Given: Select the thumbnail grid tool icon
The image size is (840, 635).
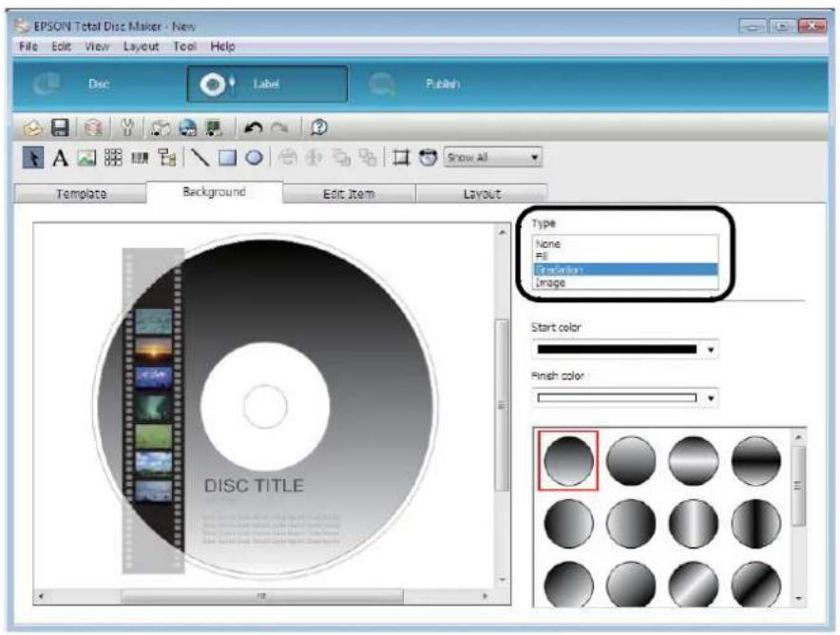Looking at the screenshot, I should [113, 158].
